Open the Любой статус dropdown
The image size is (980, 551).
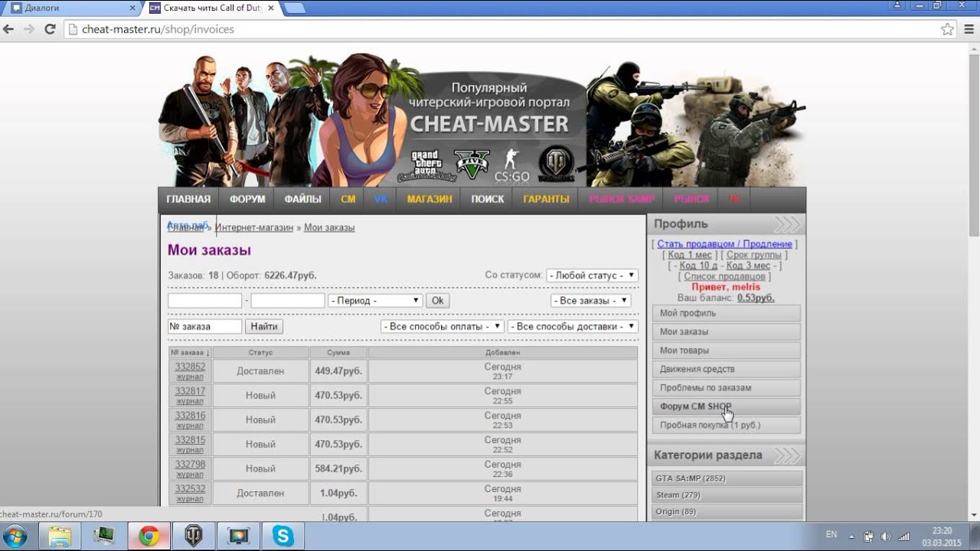(x=592, y=275)
